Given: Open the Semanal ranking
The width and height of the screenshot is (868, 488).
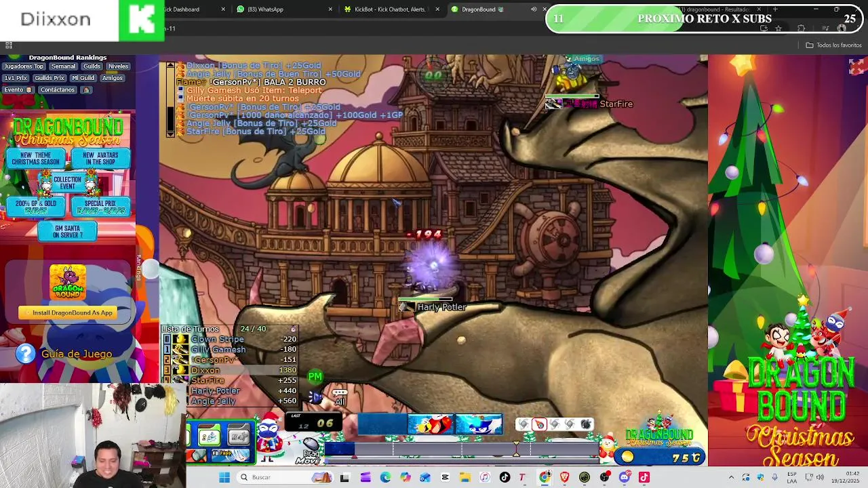Looking at the screenshot, I should (64, 66).
